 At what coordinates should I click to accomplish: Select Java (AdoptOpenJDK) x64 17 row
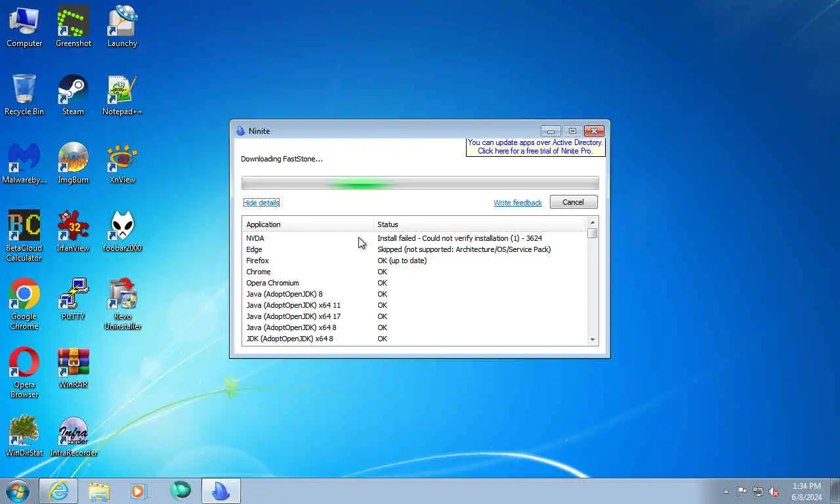[414, 316]
